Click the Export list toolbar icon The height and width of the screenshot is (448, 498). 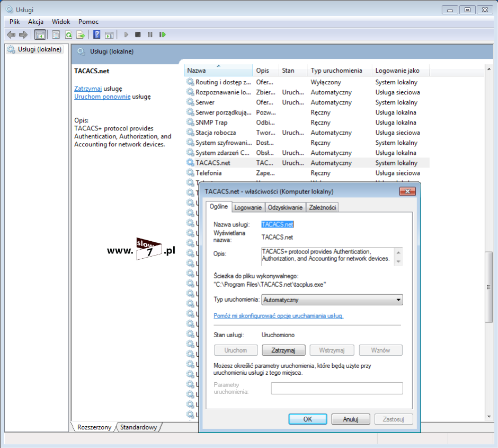(81, 34)
